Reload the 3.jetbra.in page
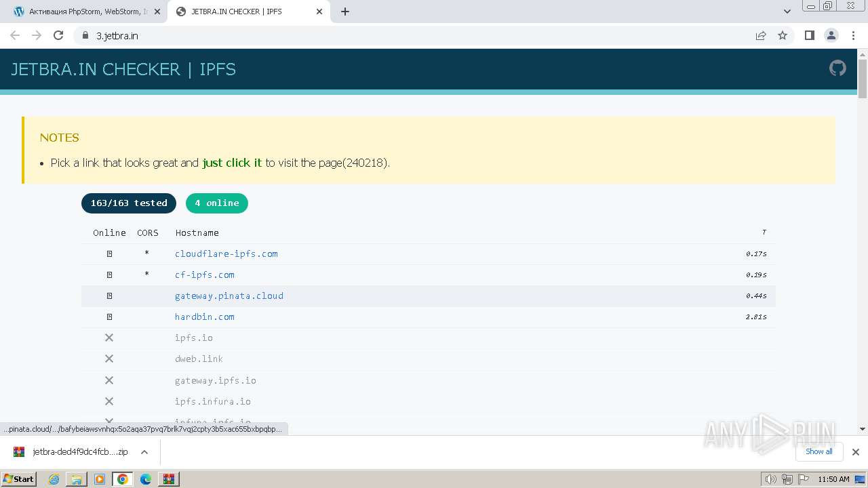This screenshot has width=868, height=488. (58, 35)
